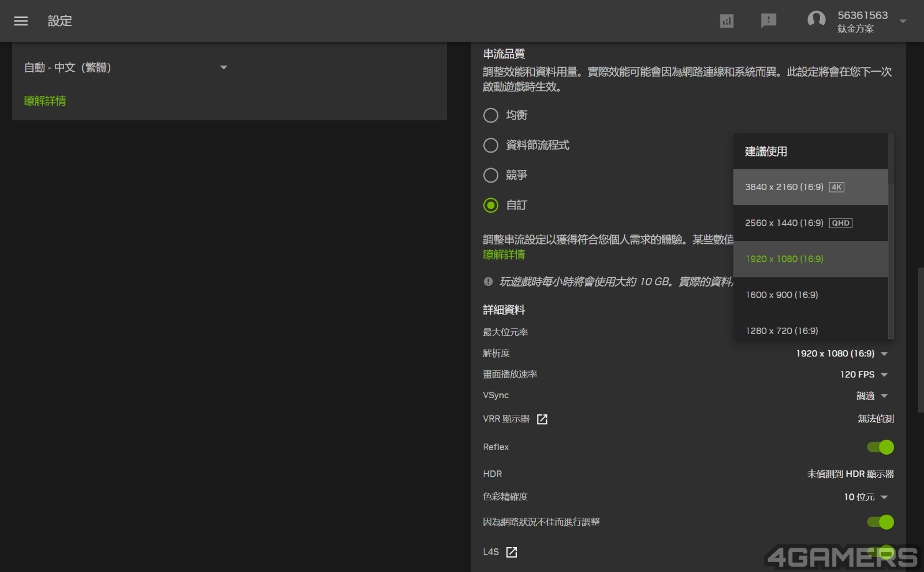Select the 自訂 radio button
924x572 pixels.
coord(490,205)
